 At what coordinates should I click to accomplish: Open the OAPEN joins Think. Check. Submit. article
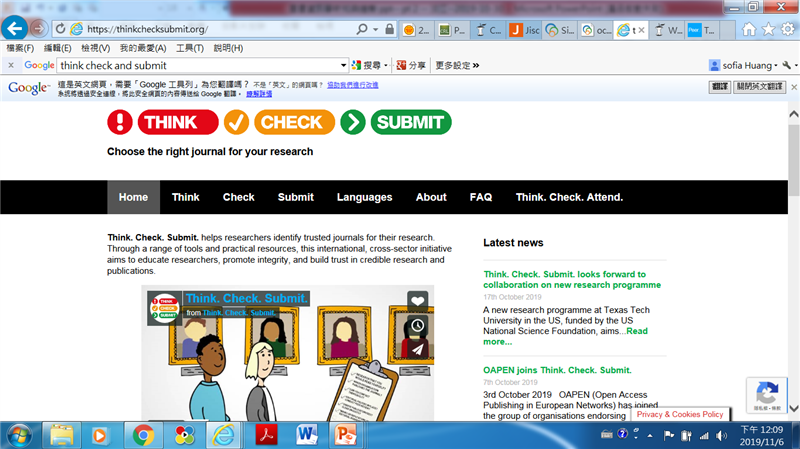557,370
